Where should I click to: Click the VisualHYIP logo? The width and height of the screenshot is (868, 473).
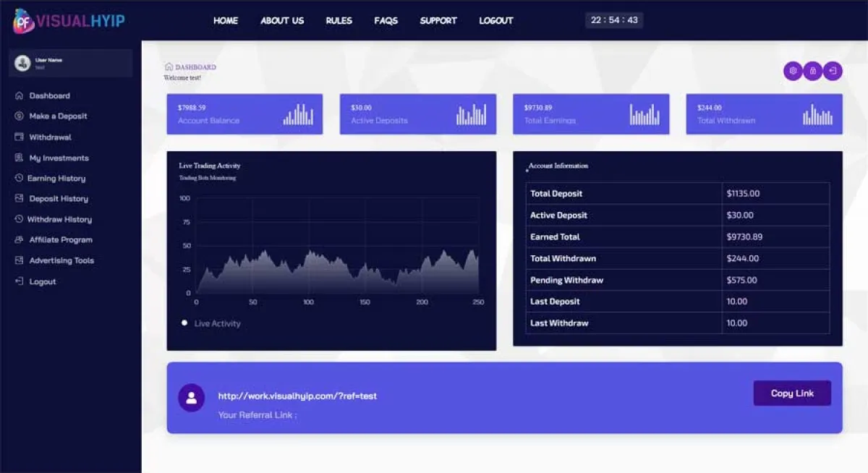pos(69,21)
